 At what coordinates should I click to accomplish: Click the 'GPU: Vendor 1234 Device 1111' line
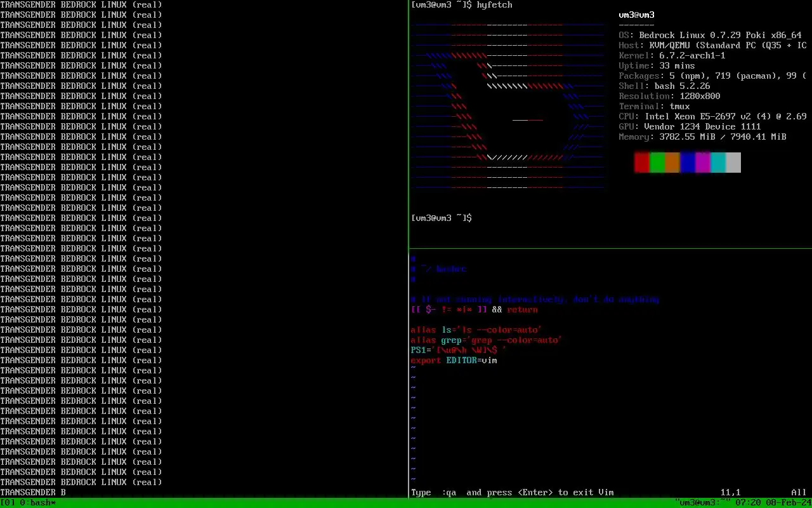[690, 127]
